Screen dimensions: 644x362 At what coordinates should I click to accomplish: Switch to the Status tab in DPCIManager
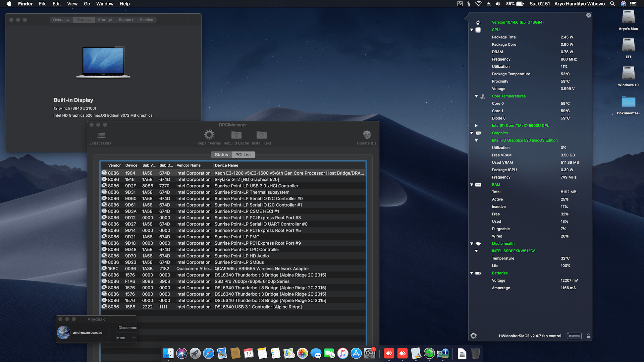click(221, 155)
